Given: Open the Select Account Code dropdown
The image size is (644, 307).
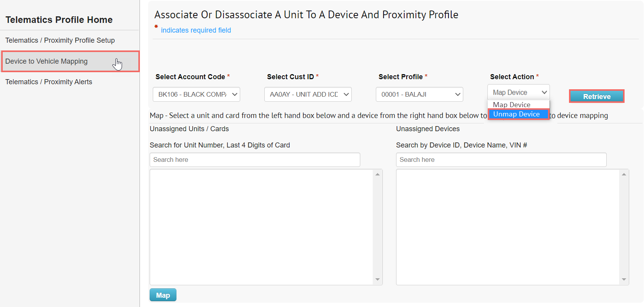Looking at the screenshot, I should [196, 94].
